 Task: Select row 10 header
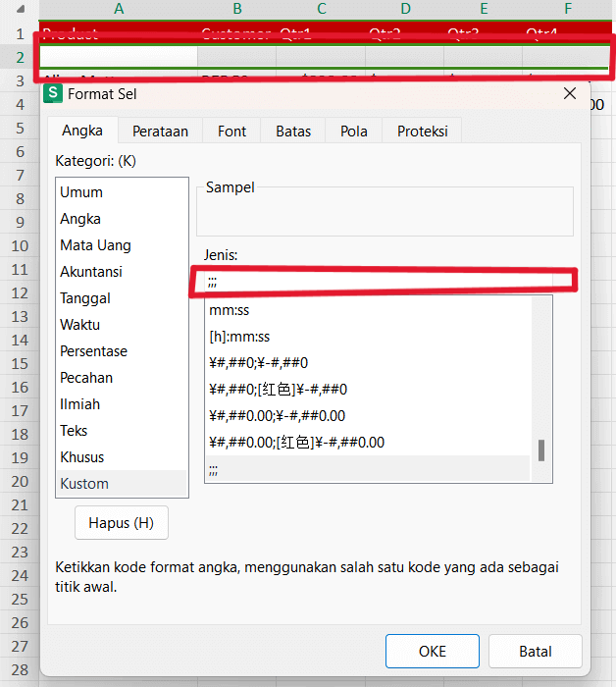pyautogui.click(x=20, y=245)
